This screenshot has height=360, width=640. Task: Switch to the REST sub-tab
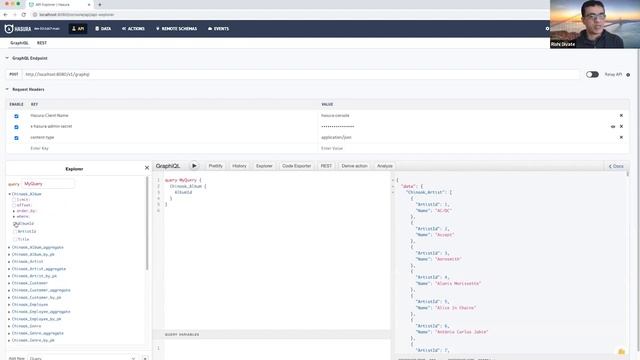42,43
